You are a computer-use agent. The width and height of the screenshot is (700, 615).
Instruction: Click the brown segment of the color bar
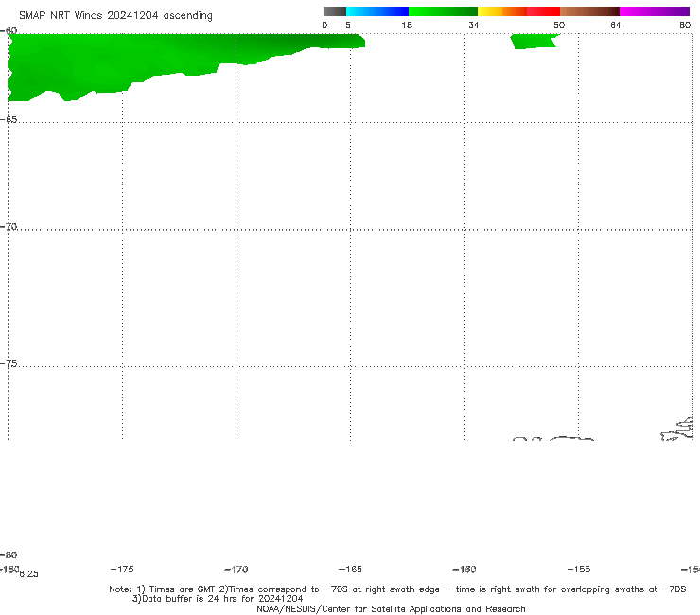pos(589,11)
